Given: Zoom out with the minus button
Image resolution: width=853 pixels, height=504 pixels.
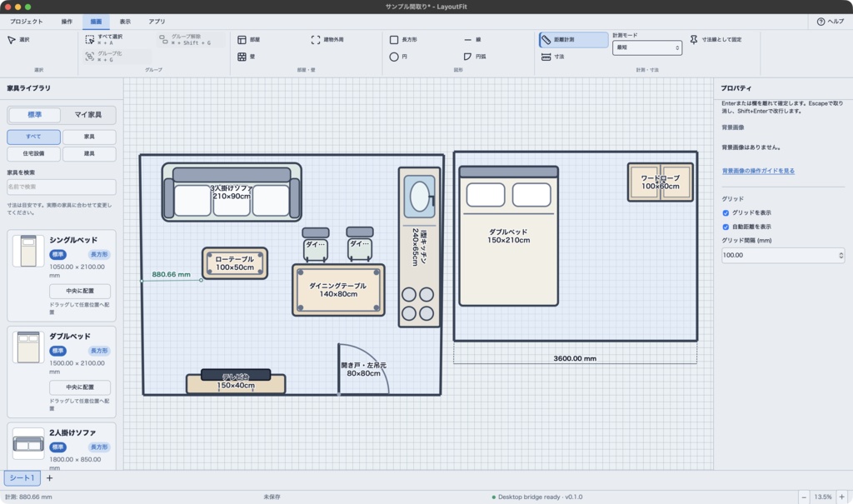Looking at the screenshot, I should (804, 497).
